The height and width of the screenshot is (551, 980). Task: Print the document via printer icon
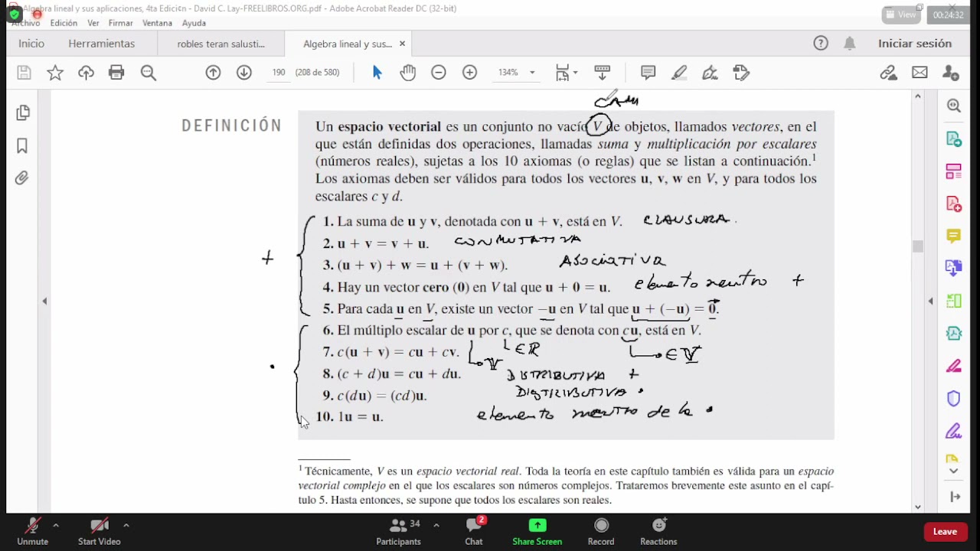click(x=116, y=73)
